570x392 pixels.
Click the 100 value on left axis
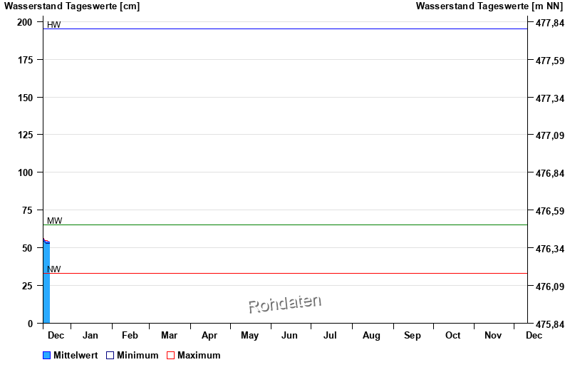tap(25, 172)
